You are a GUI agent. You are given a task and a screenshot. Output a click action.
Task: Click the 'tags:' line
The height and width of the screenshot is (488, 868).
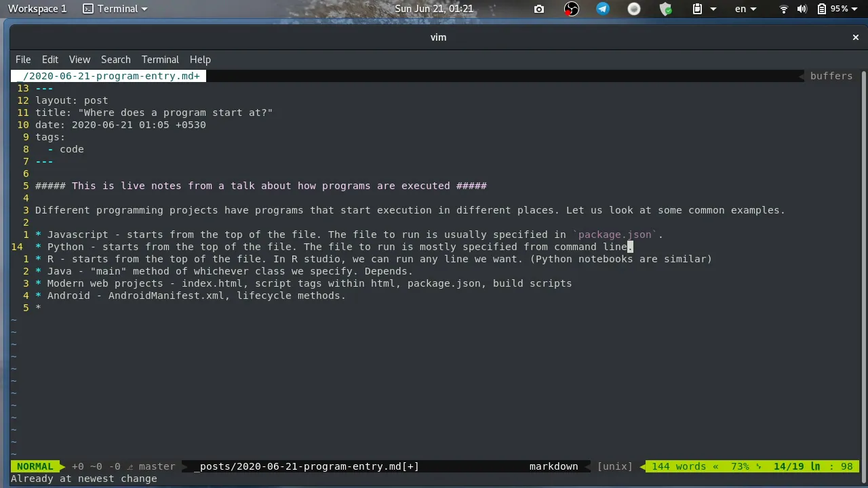tap(50, 137)
